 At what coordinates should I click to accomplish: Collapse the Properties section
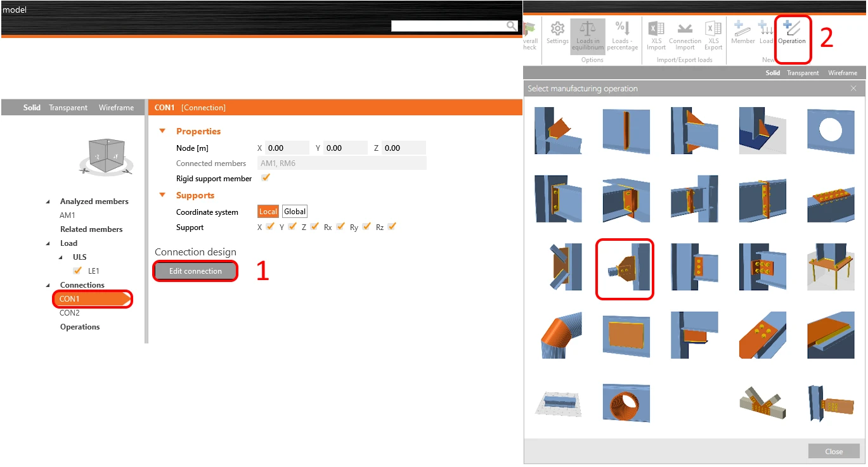point(162,131)
